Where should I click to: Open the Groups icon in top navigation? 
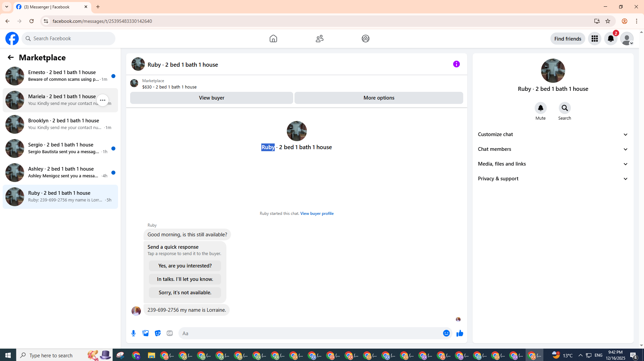click(366, 39)
